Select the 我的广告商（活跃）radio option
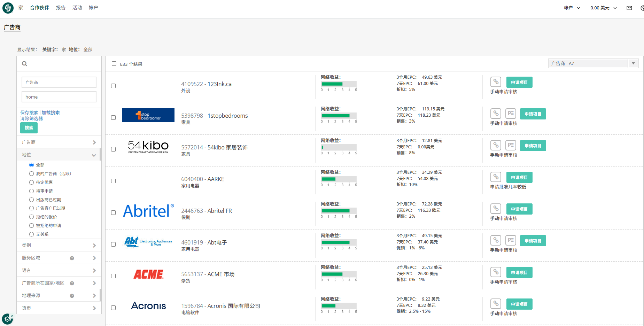 [31, 173]
